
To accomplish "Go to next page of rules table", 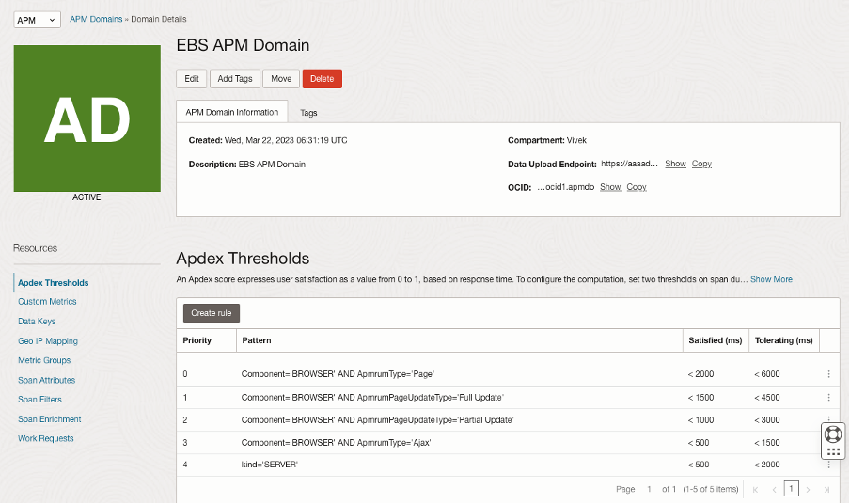I will (x=808, y=489).
